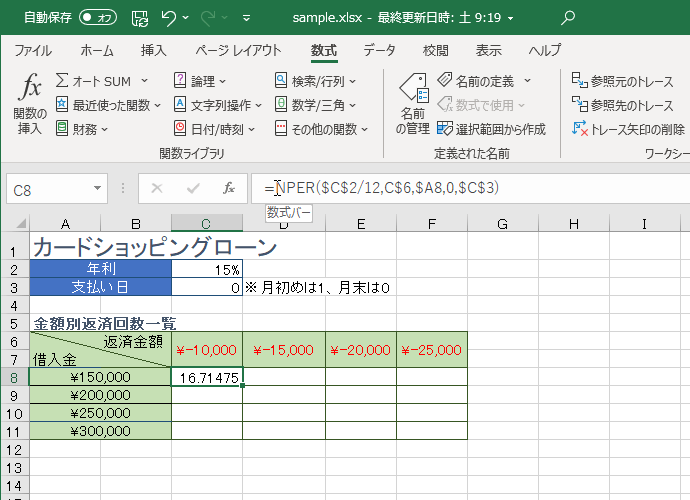Click 参照先のトレース button
This screenshot has width=690, height=500.
tap(622, 105)
